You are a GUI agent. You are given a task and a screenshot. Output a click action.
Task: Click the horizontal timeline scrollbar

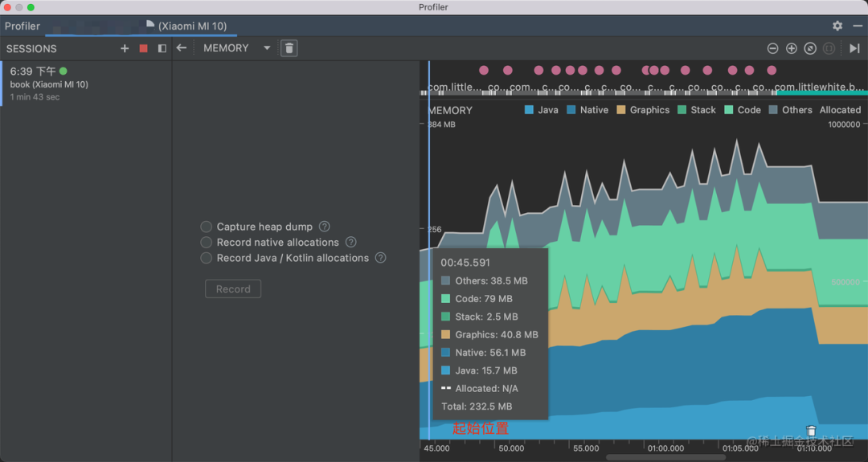(x=666, y=457)
